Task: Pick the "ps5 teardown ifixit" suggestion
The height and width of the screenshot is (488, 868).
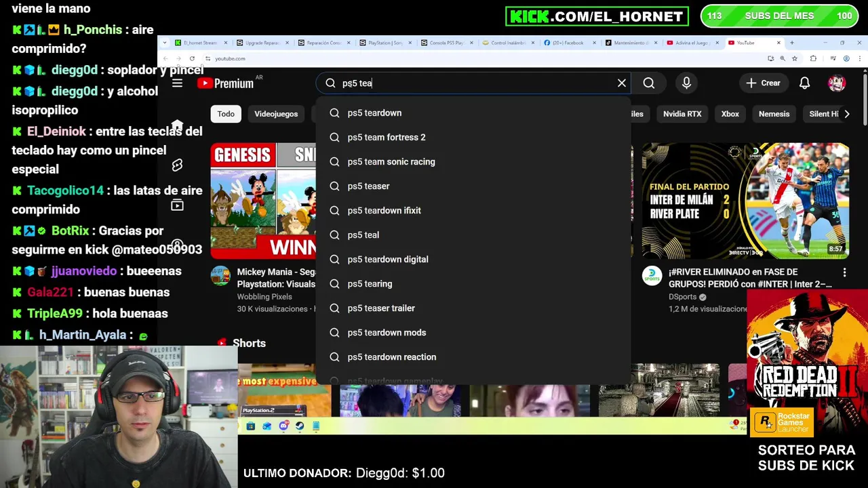Action: pos(473,211)
